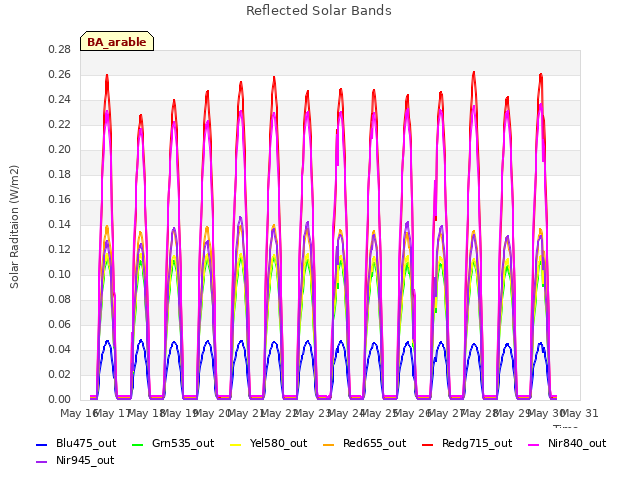The height and width of the screenshot is (480, 640).
Task: Click the Reflected Solar Bands chart title
Action: pyautogui.click(x=319, y=11)
